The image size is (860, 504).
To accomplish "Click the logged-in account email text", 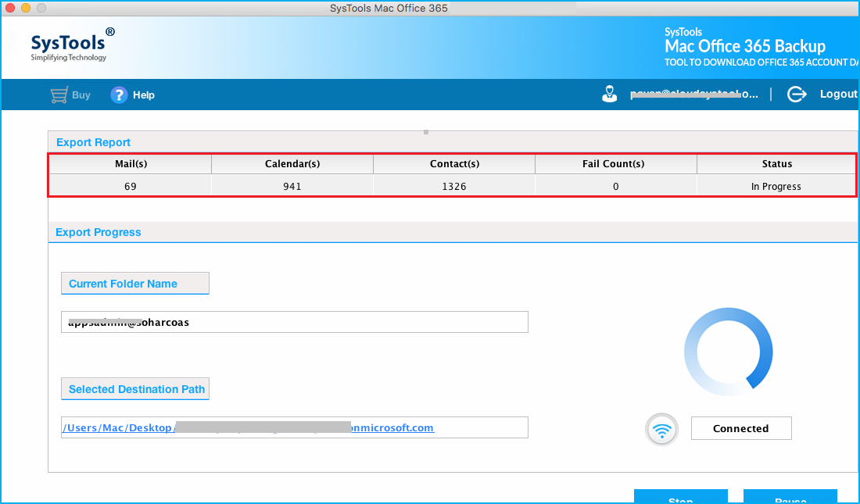I will coord(694,95).
